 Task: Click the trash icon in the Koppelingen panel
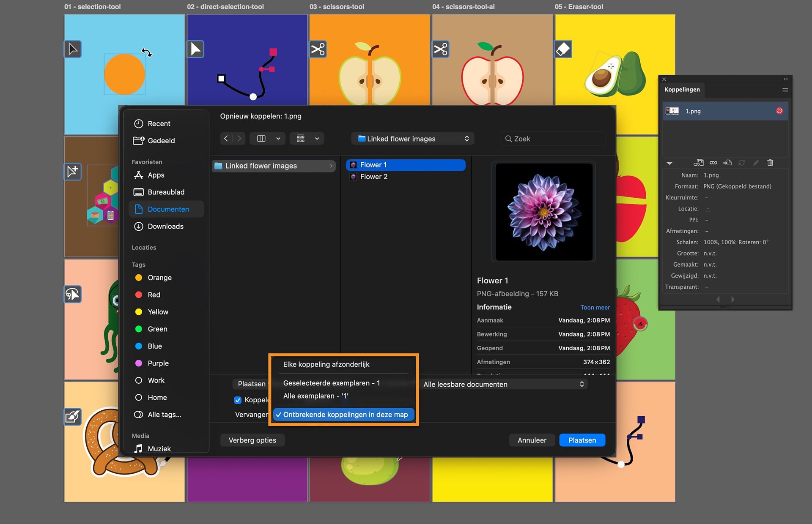click(x=770, y=163)
